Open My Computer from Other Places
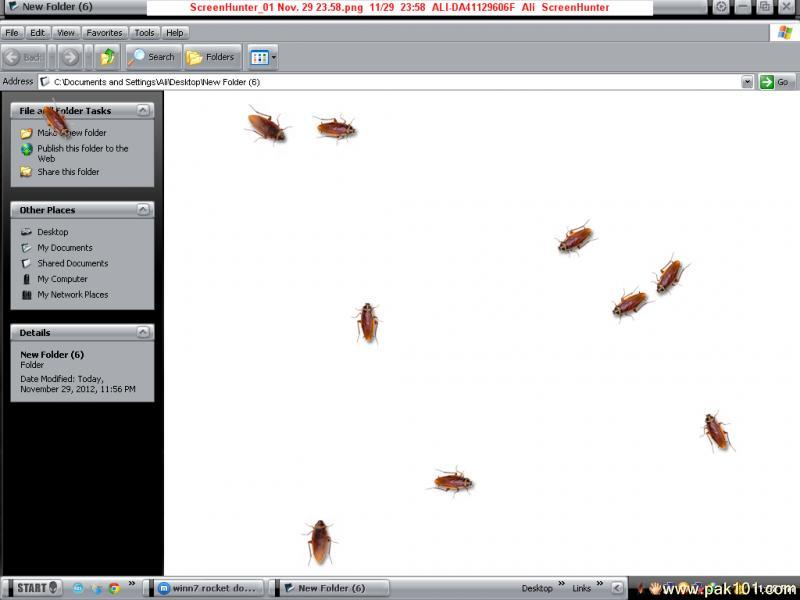 [62, 279]
